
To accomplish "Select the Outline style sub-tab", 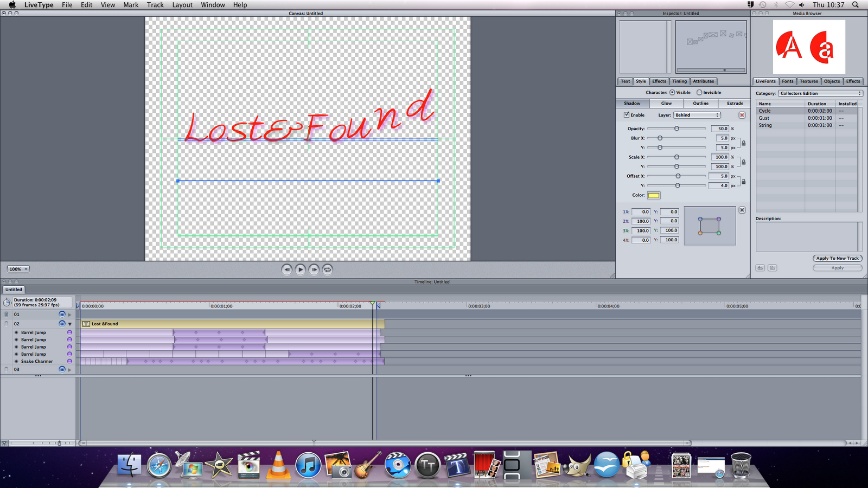I will 700,103.
